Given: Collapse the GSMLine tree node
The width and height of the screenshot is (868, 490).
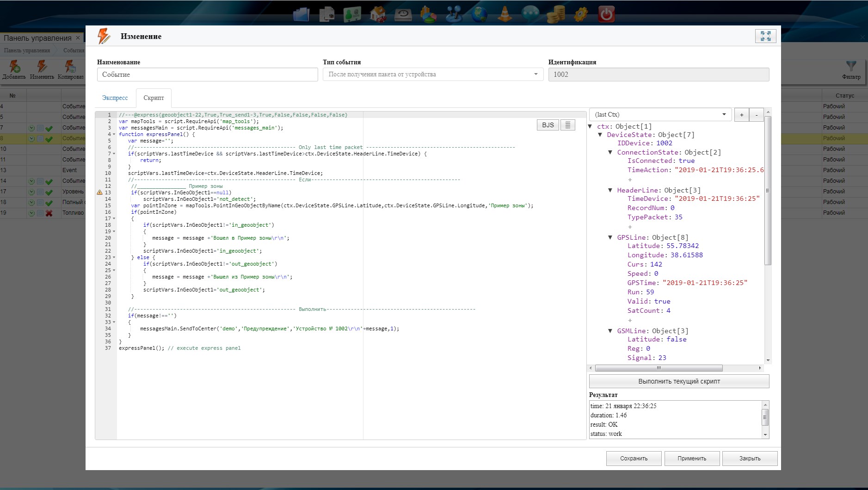Looking at the screenshot, I should (610, 331).
